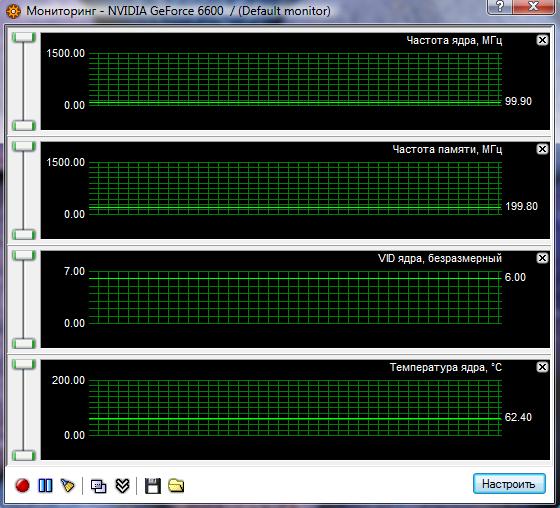Image resolution: width=560 pixels, height=508 pixels.
Task: Click the help question mark in title bar
Action: pos(500,6)
